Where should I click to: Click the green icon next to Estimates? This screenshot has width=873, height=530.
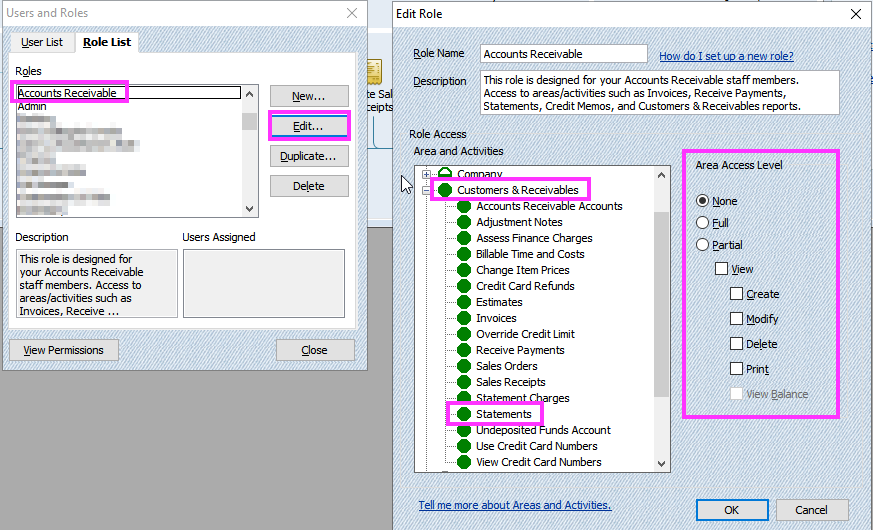[x=464, y=302]
